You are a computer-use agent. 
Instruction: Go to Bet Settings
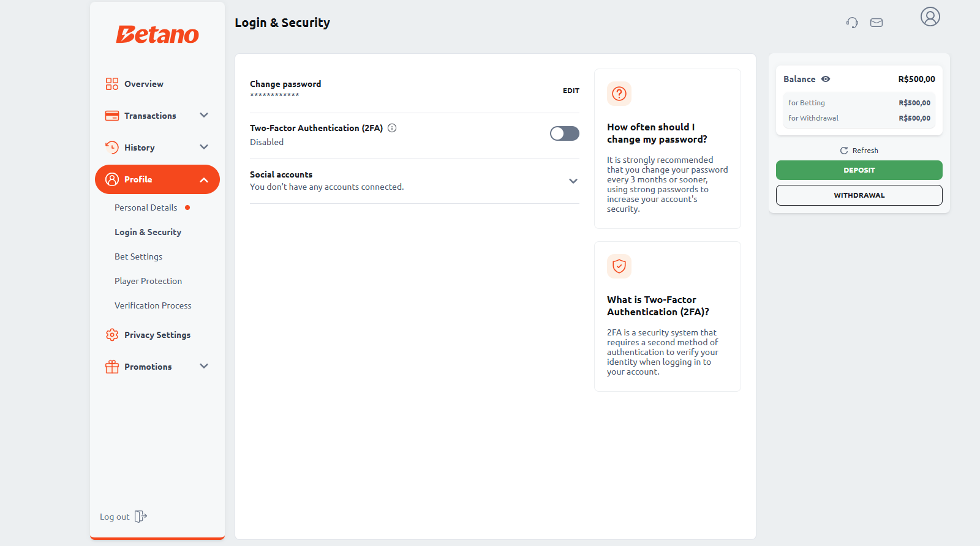click(138, 256)
